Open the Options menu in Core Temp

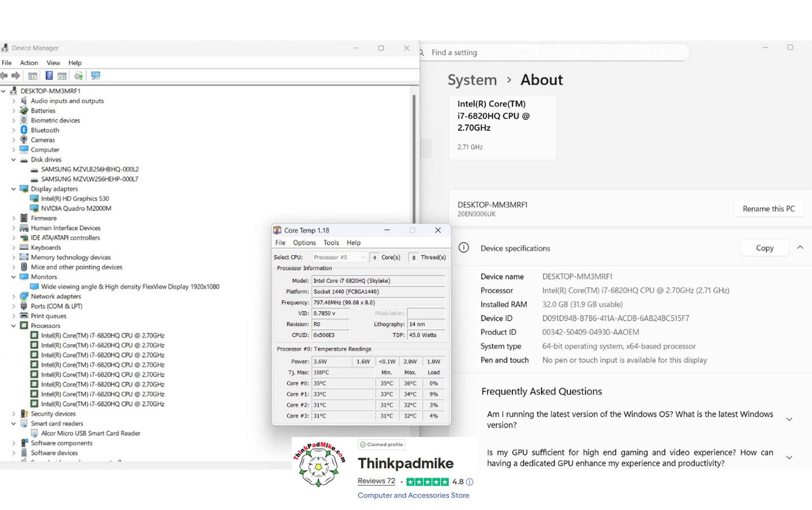(x=304, y=243)
